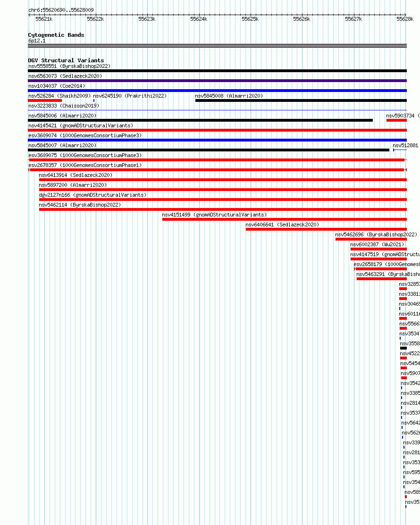Open variant nsv6245190 (Prakrithi2022)
The height and width of the screenshot is (525, 420).
tap(130, 96)
